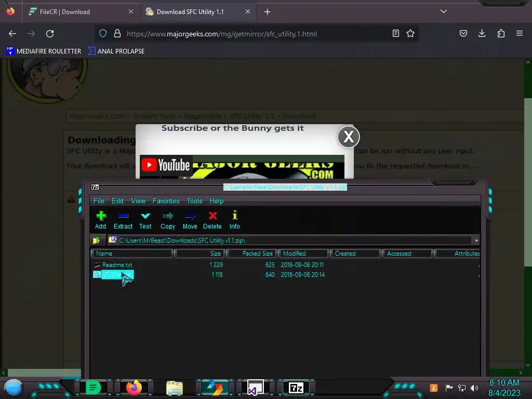This screenshot has height=399, width=532.
Task: Go back to the previous page
Action: pyautogui.click(x=12, y=34)
